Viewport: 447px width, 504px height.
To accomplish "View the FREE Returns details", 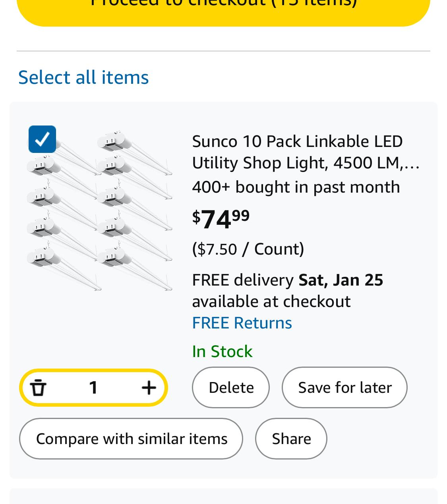I will coord(242,323).
